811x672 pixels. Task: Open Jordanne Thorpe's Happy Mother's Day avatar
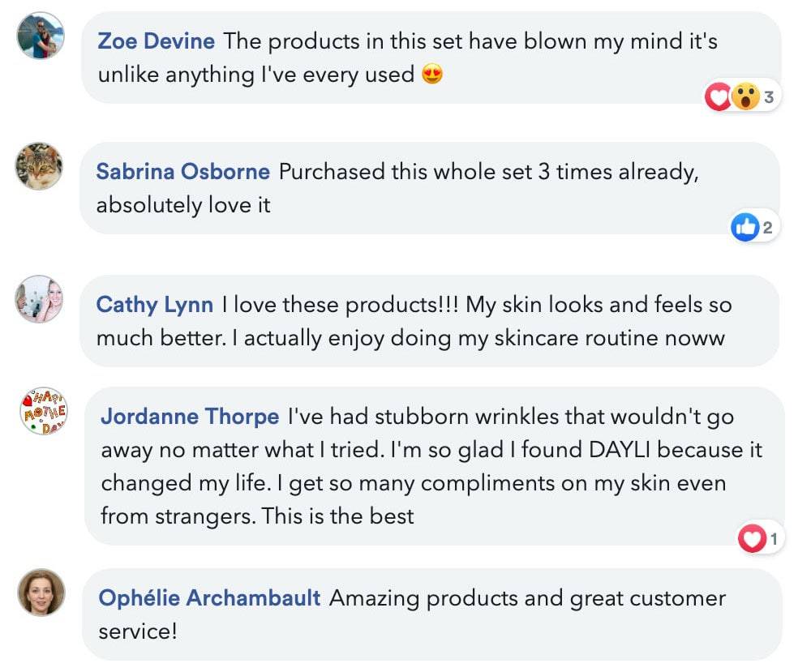(44, 412)
